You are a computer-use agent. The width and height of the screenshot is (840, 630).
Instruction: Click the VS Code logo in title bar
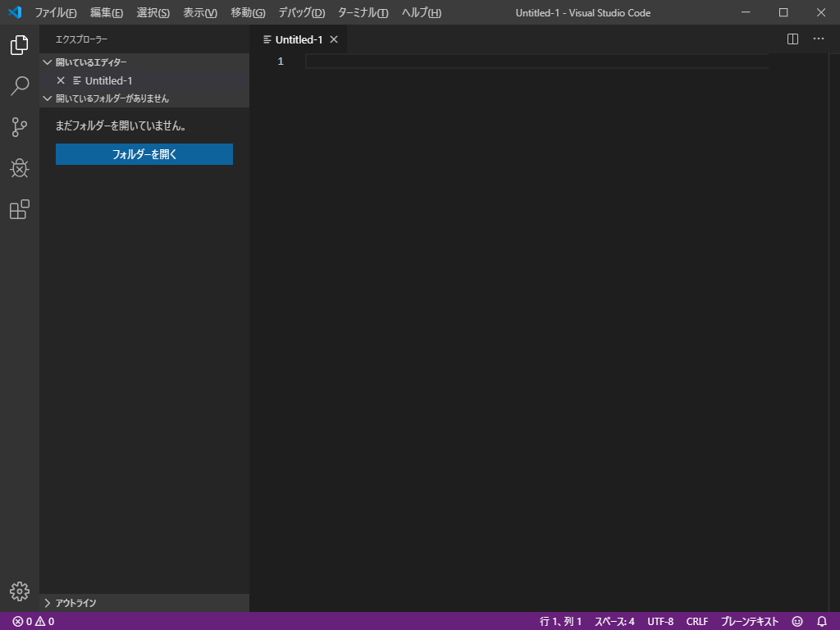15,12
